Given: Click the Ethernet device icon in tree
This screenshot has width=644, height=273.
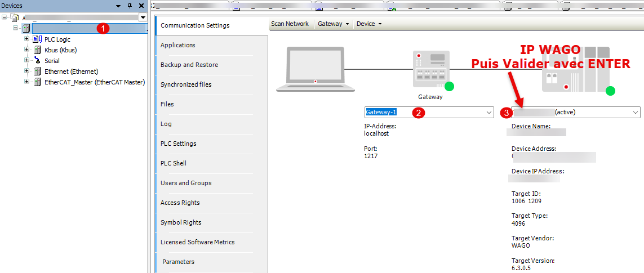Looking at the screenshot, I should point(38,71).
